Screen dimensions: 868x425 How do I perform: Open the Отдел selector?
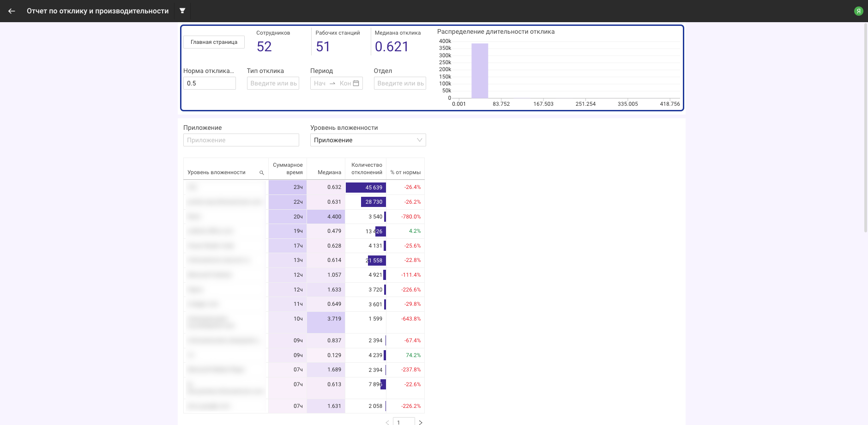400,83
